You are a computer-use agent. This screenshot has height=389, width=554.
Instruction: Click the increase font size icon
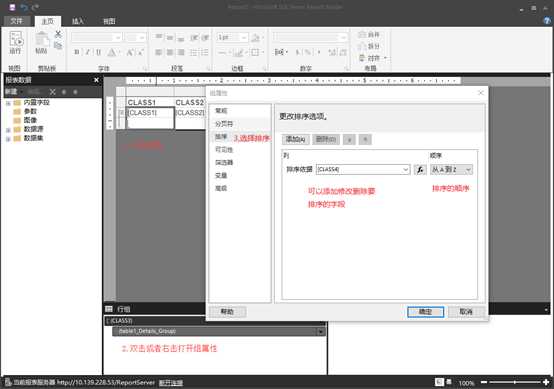tap(129, 53)
